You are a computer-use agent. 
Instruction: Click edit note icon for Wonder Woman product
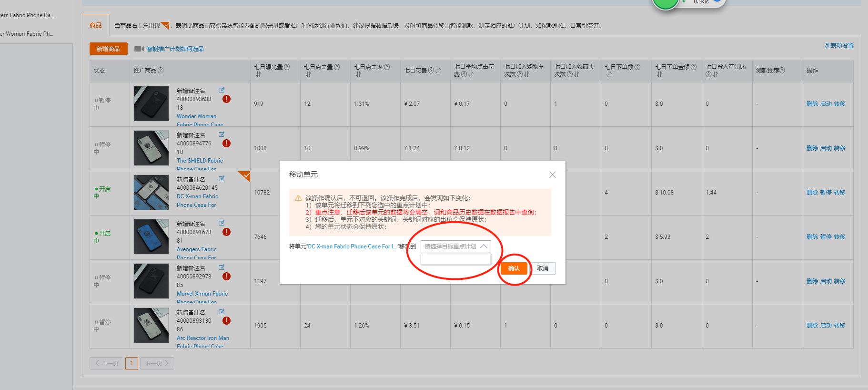click(222, 90)
